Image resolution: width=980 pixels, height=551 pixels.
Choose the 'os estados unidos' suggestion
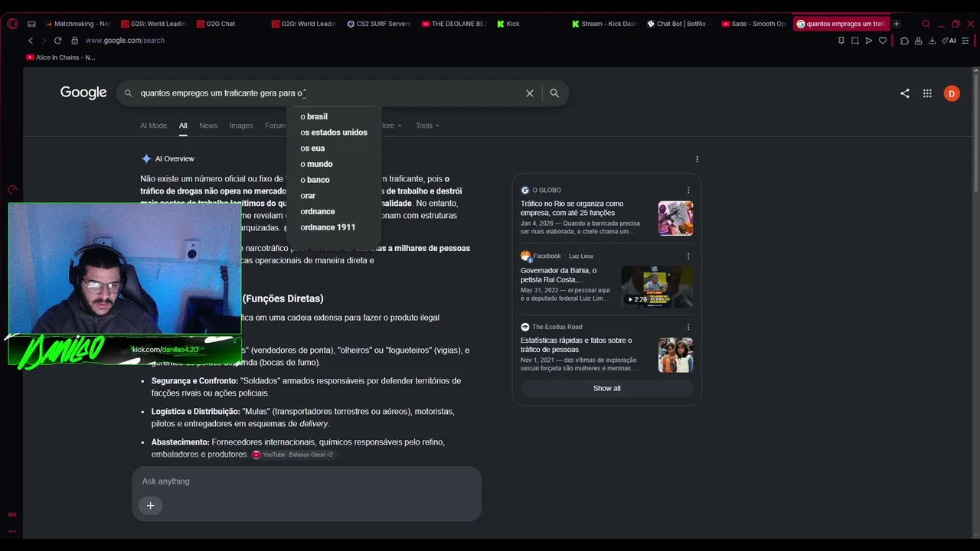pyautogui.click(x=334, y=132)
